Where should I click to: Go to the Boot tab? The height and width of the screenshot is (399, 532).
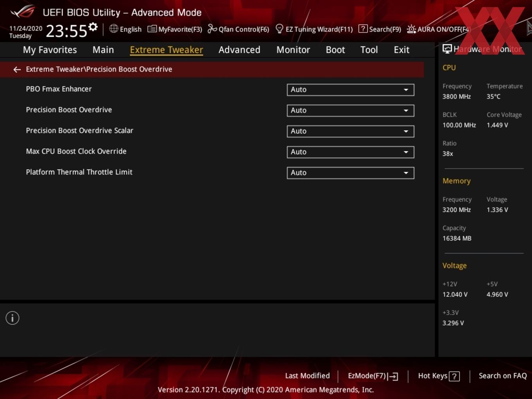[335, 50]
